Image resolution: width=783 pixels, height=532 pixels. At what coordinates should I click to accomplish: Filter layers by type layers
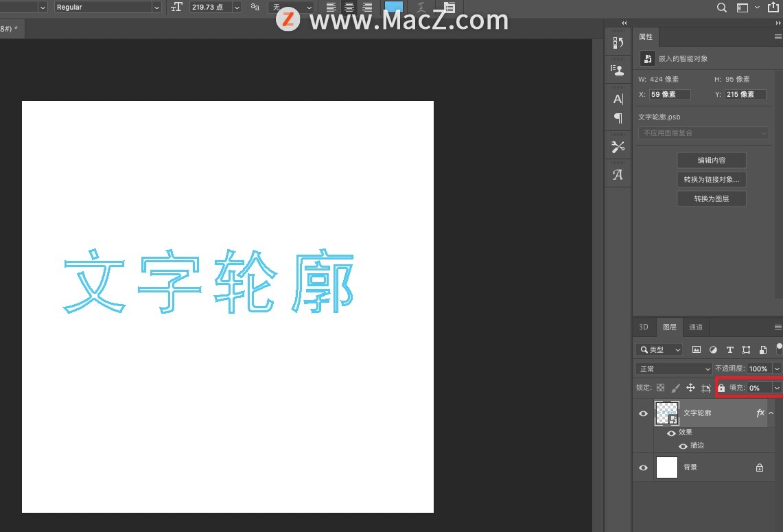(729, 349)
